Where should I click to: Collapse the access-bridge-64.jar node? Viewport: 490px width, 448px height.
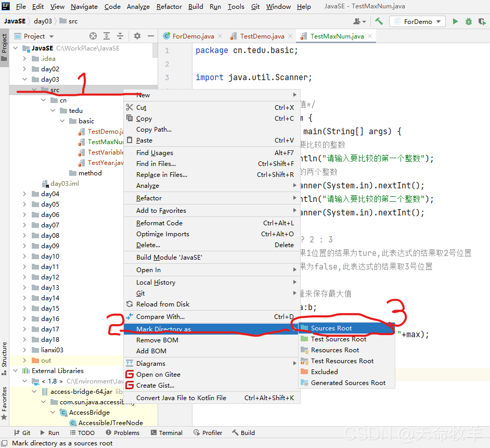pyautogui.click(x=34, y=391)
